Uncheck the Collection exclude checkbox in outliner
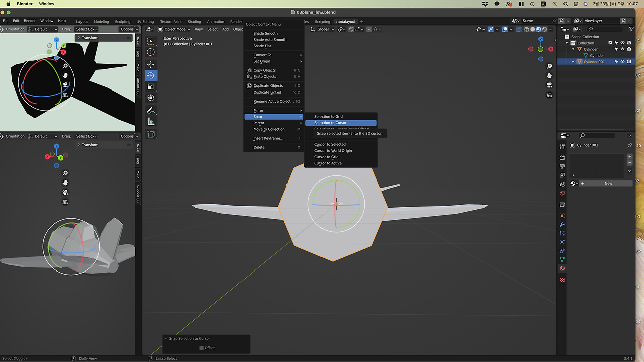This screenshot has height=362, width=644. 610,43
